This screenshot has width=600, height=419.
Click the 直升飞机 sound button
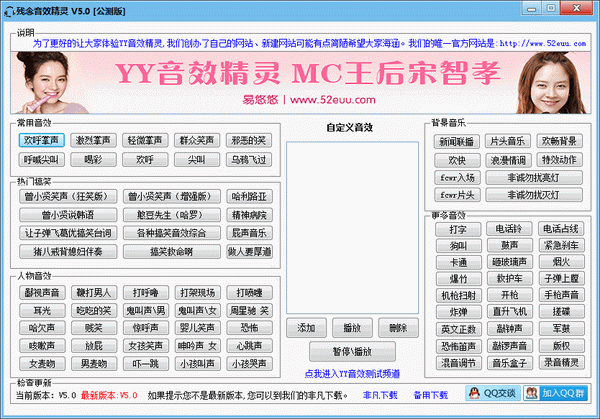click(507, 311)
